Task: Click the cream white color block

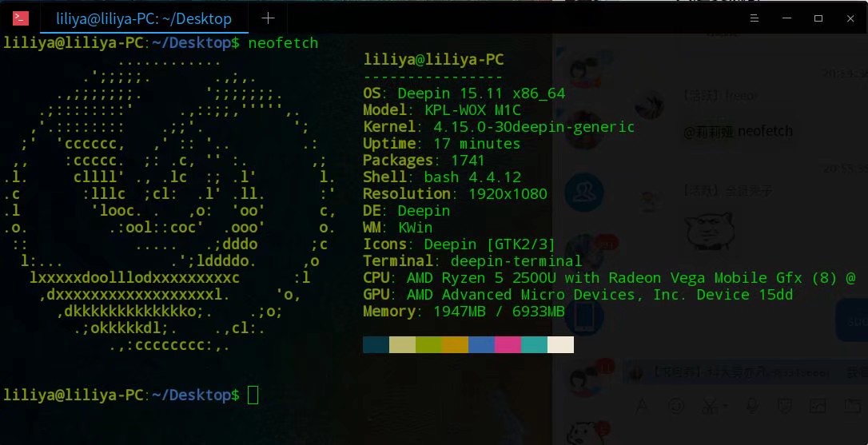Action: click(x=561, y=344)
